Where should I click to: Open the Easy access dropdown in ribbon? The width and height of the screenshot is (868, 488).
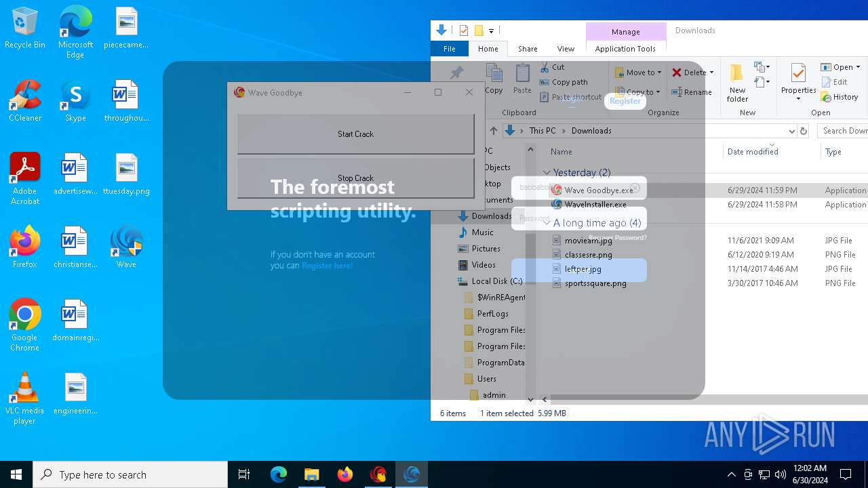pyautogui.click(x=762, y=82)
